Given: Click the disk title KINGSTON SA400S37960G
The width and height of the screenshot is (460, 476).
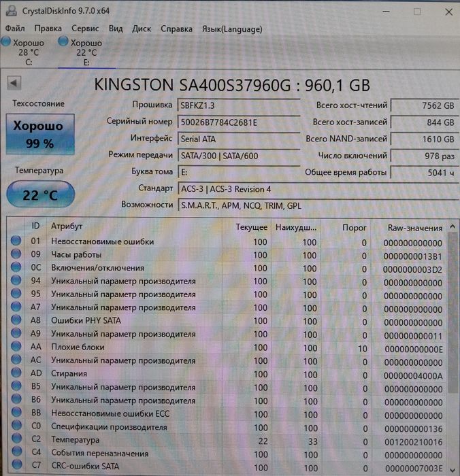Looking at the screenshot, I should [233, 85].
